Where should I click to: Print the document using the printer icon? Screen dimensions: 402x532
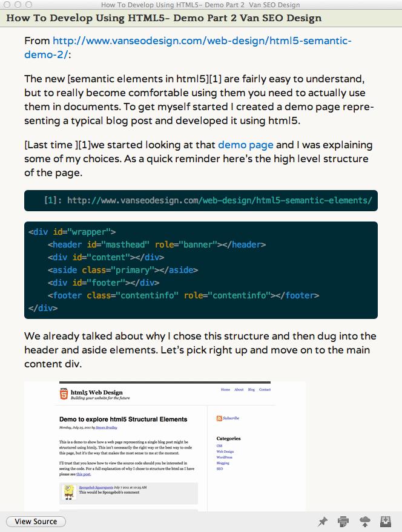[x=343, y=521]
